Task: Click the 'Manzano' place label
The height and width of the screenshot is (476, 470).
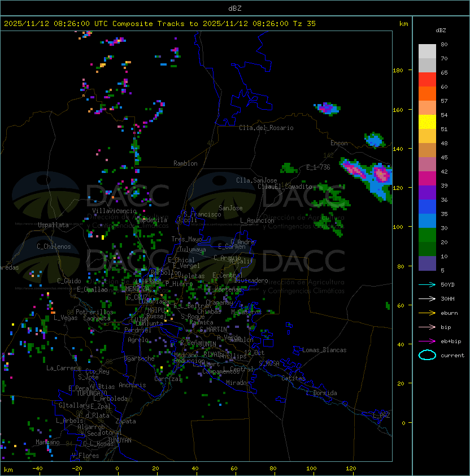Action: (x=47, y=442)
